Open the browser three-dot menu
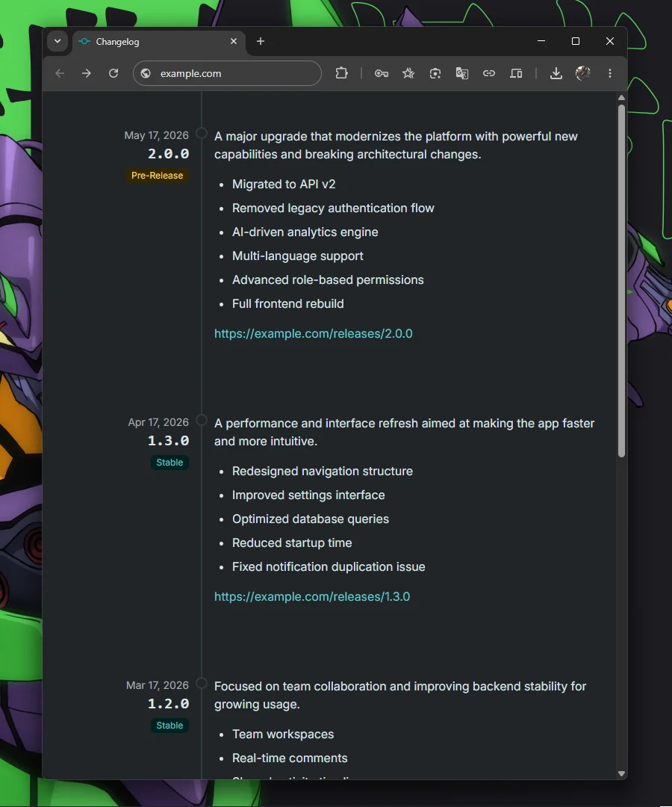Viewport: 672px width, 807px height. click(x=610, y=73)
